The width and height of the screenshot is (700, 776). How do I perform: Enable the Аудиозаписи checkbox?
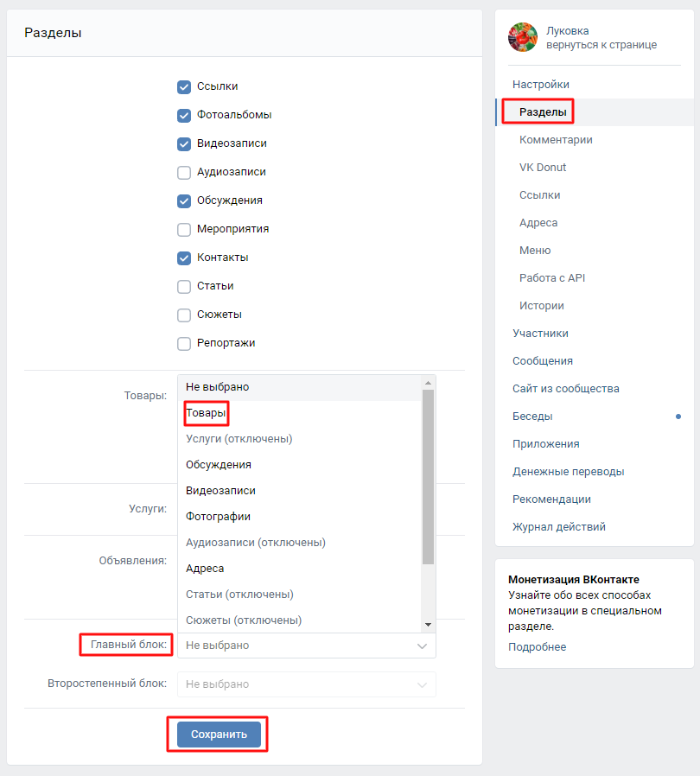point(184,172)
